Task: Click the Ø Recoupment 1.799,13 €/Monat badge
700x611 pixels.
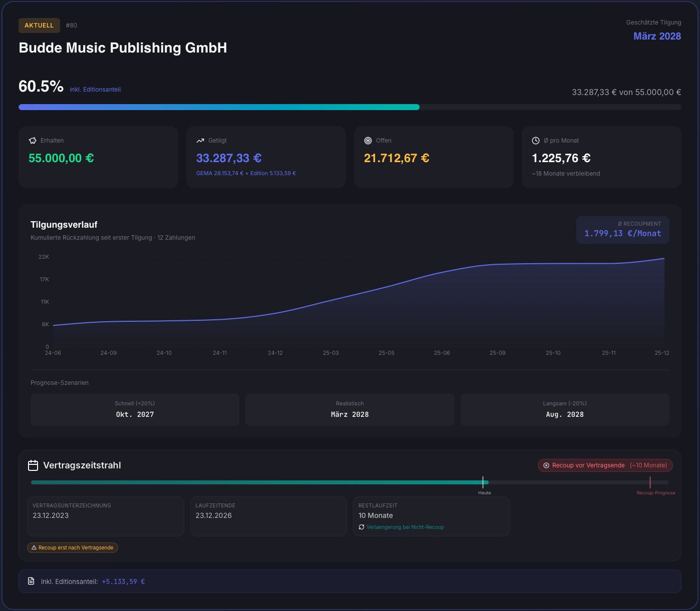Action: click(x=622, y=230)
